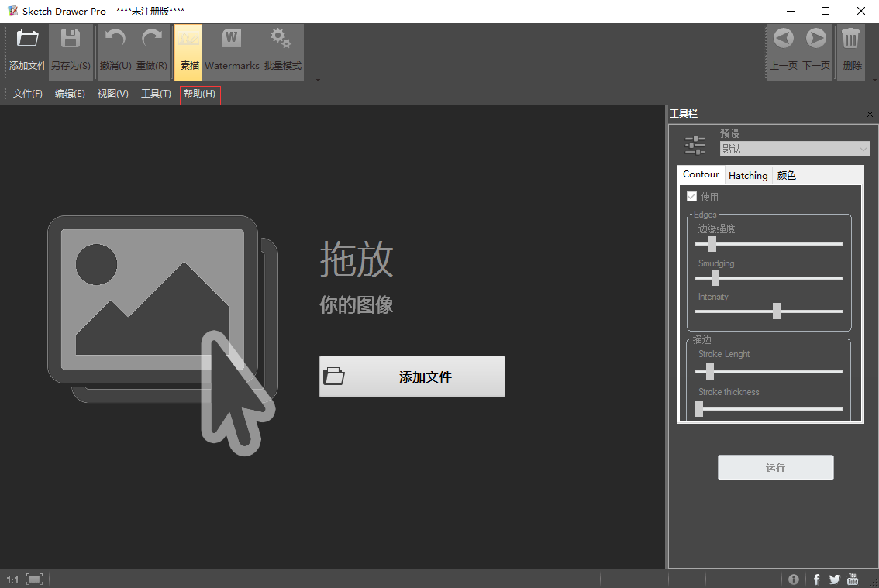The width and height of the screenshot is (879, 588).
Task: Switch to the Hatching tab
Action: [x=747, y=175]
